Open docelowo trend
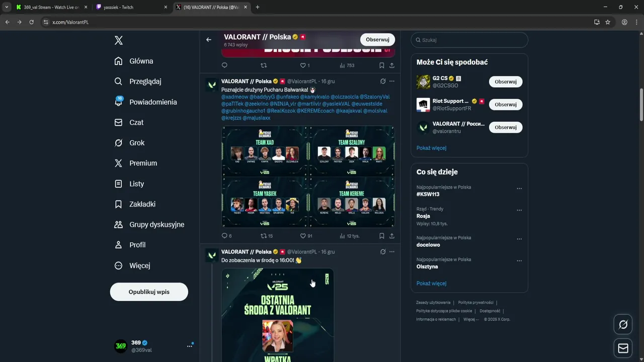 coord(428,245)
